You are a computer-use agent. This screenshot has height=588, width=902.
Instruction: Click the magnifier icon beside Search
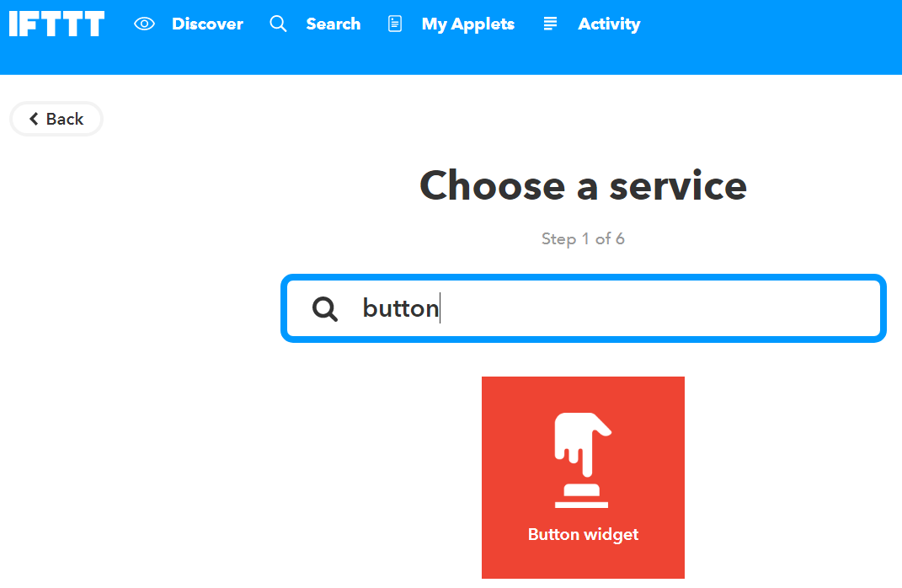[278, 24]
